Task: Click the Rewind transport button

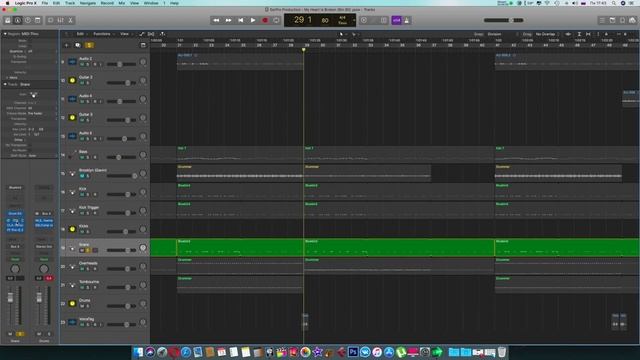Action: [216, 20]
